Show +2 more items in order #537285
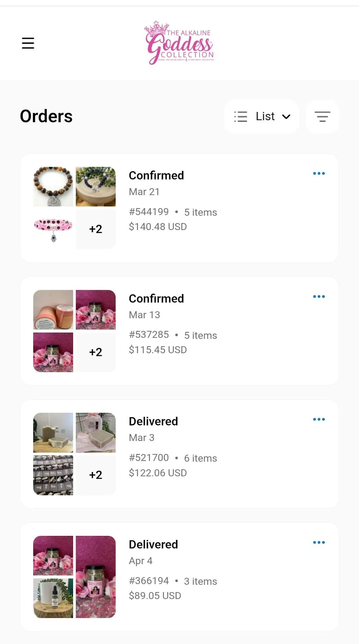359x644 pixels. point(96,352)
